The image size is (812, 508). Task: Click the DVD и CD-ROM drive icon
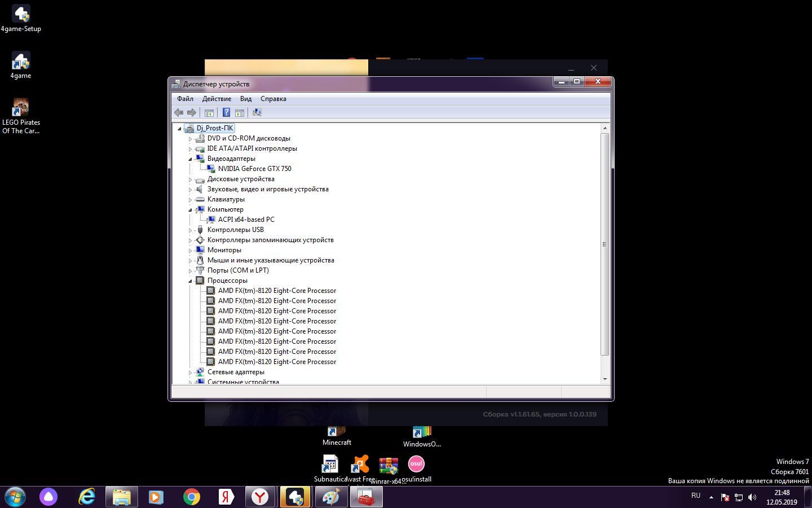pyautogui.click(x=200, y=138)
